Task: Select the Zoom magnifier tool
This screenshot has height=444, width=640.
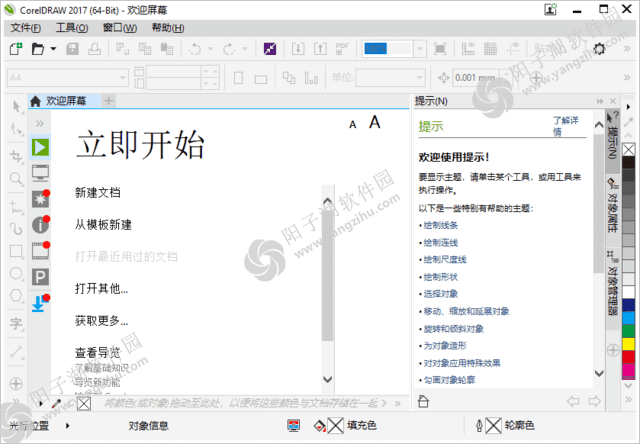Action: pyautogui.click(x=16, y=179)
